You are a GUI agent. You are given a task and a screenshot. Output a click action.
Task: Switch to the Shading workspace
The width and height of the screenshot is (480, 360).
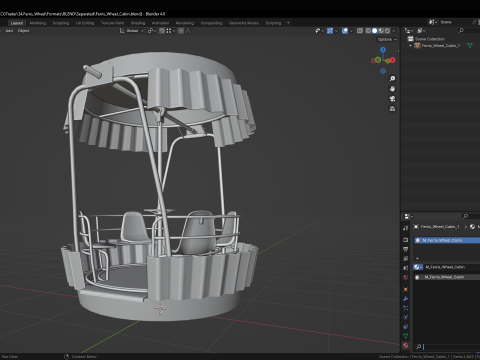coord(138,23)
